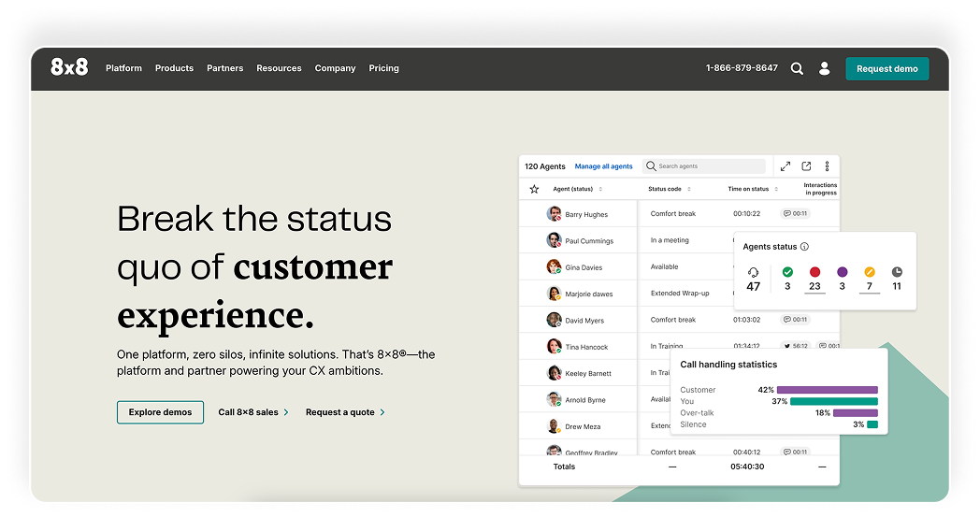This screenshot has width=980, height=517.
Task: Click the Customer 42% purple bar
Action: click(828, 390)
